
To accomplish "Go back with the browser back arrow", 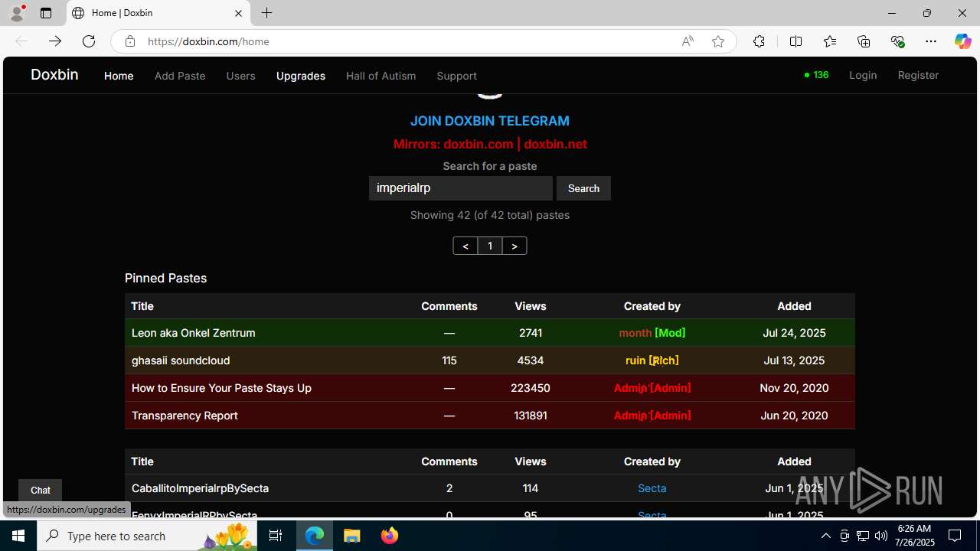I will [21, 41].
